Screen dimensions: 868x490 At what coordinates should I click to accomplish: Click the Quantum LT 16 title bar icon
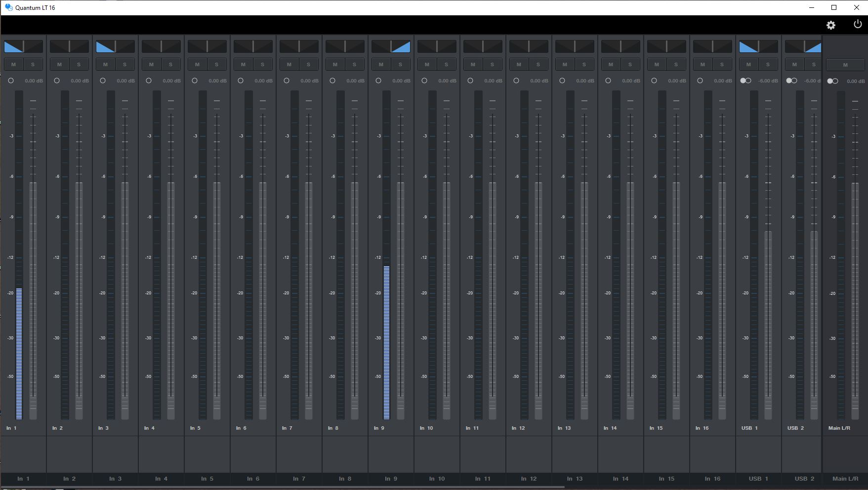point(7,7)
